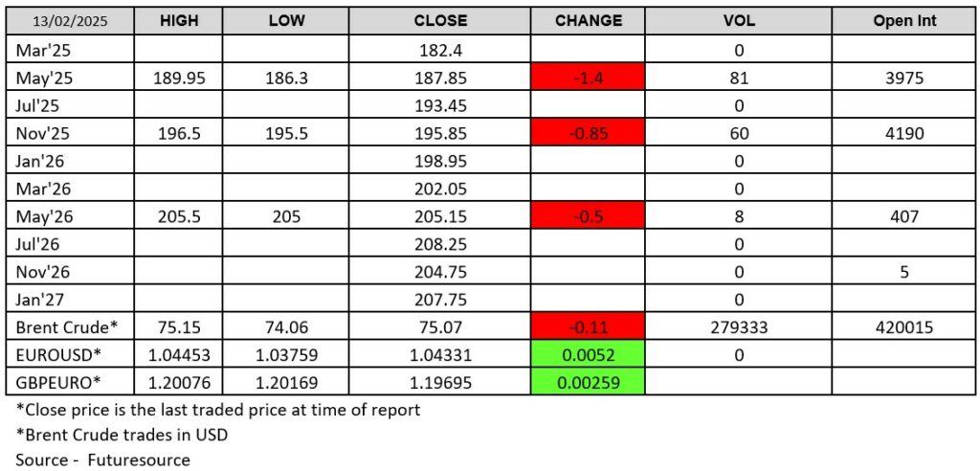This screenshot has height=471, width=980.
Task: Click the Nov'25 close value 195.85
Action: click(x=440, y=134)
